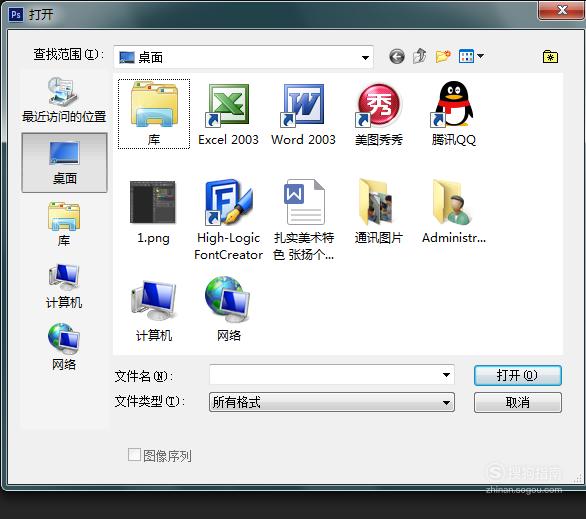Open 库 in the places sidebar

pyautogui.click(x=64, y=224)
